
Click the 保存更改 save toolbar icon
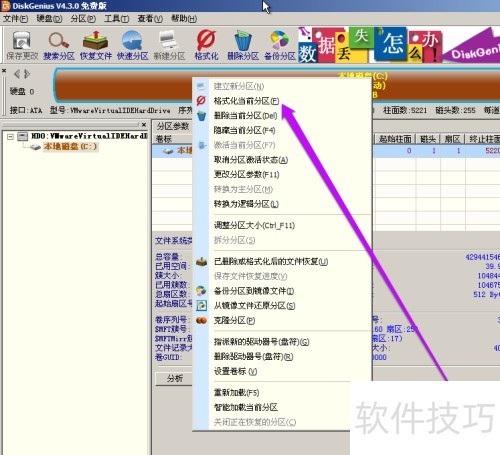pyautogui.click(x=22, y=45)
